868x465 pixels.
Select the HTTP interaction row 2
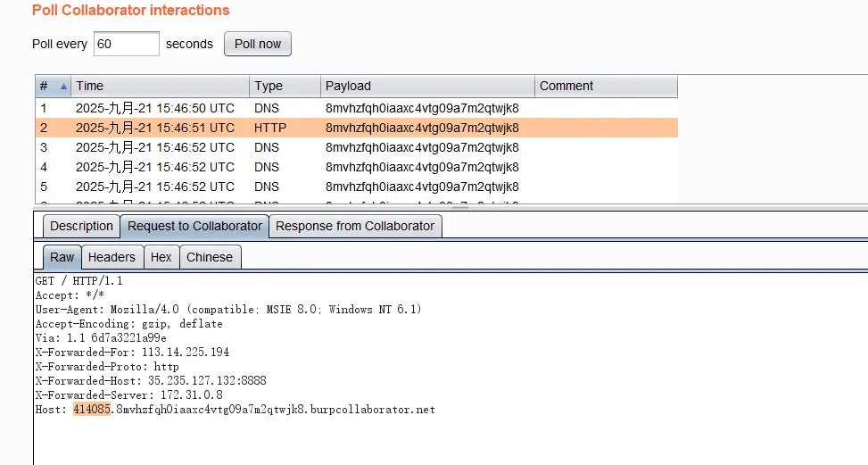click(x=355, y=128)
